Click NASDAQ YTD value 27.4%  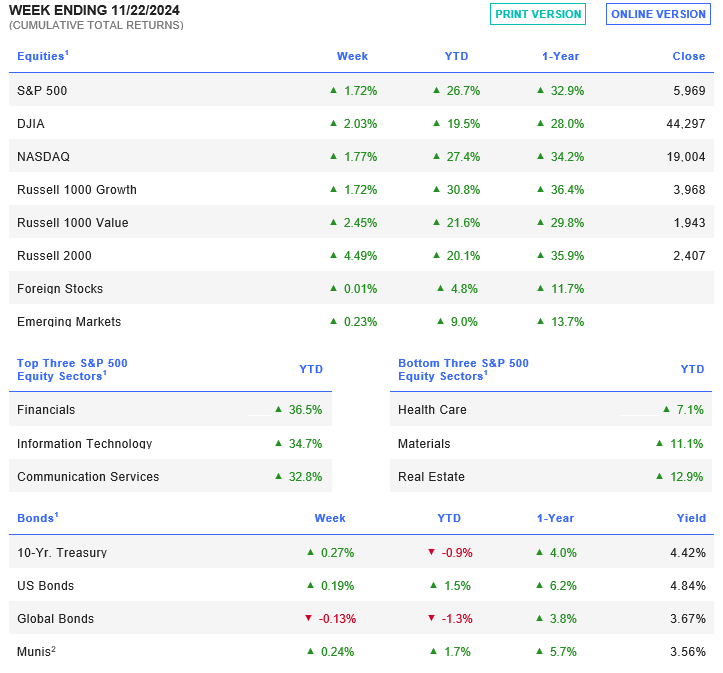tap(463, 157)
